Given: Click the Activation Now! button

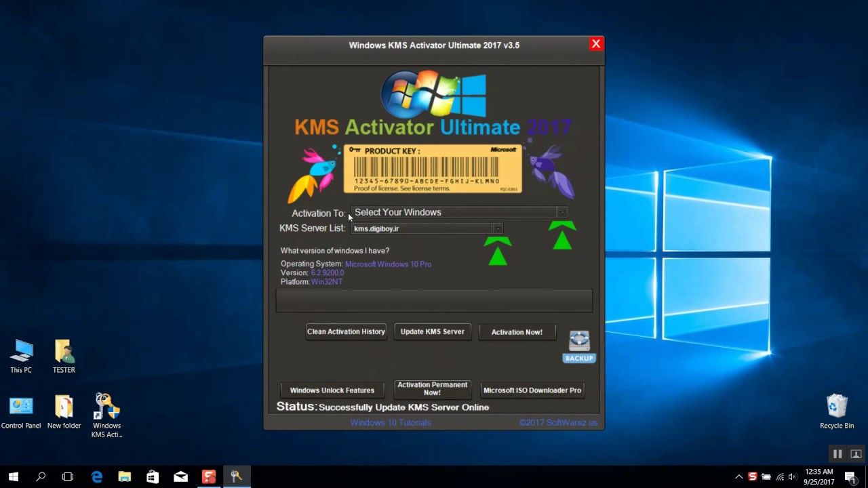Looking at the screenshot, I should [517, 332].
